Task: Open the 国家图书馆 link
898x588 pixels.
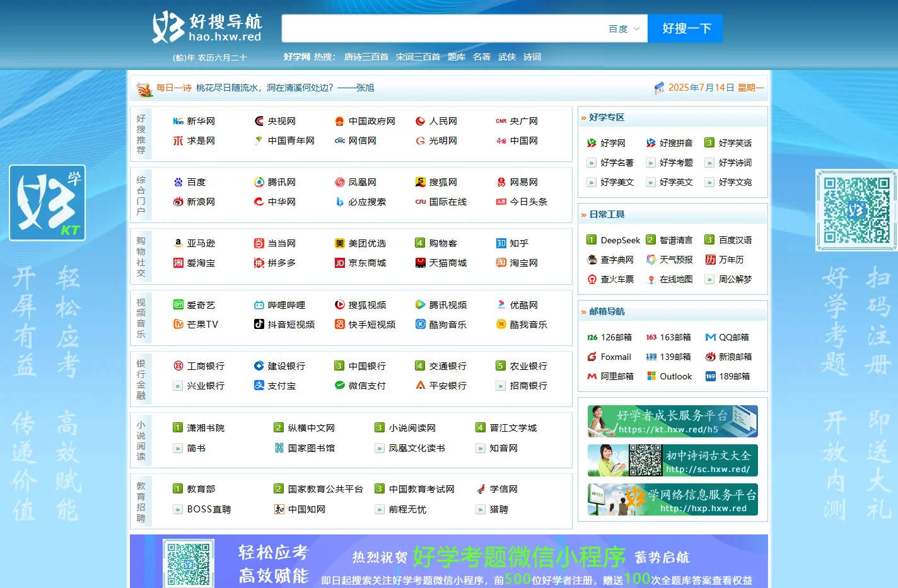Action: (312, 448)
